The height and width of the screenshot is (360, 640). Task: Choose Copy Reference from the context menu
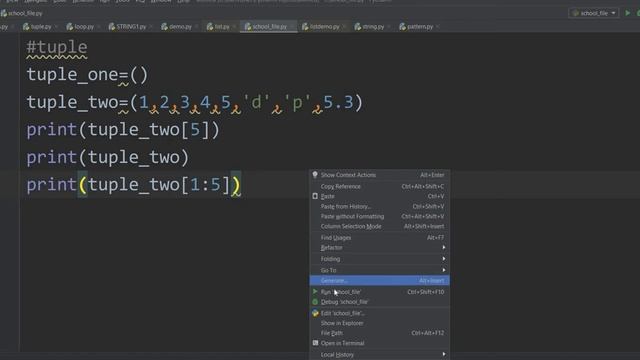click(380, 187)
